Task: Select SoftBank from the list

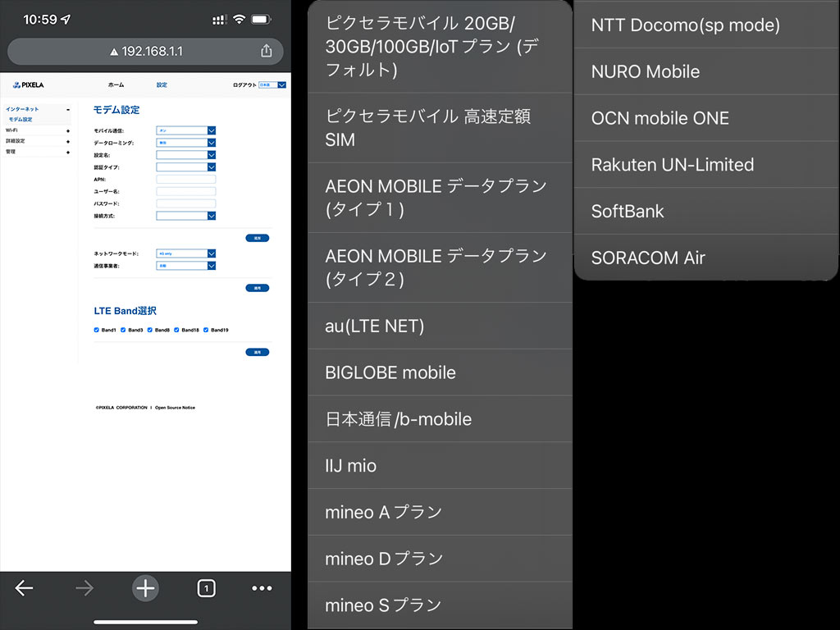Action: (x=706, y=211)
